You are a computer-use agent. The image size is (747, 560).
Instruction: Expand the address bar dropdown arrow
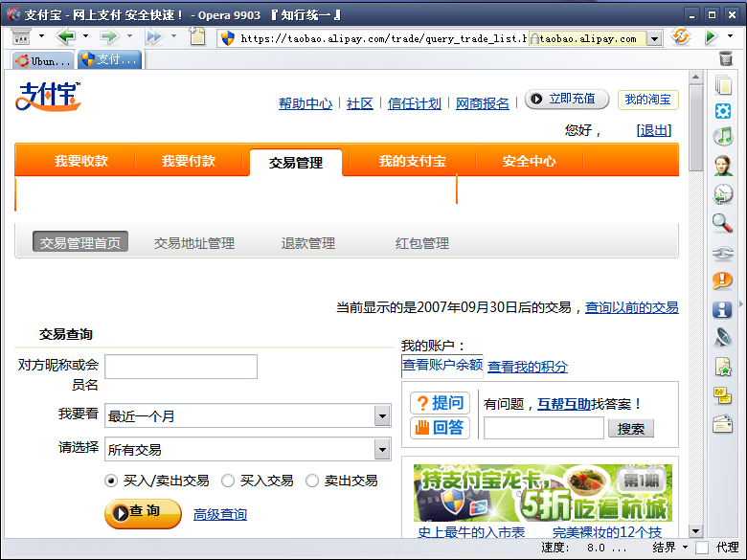(654, 38)
